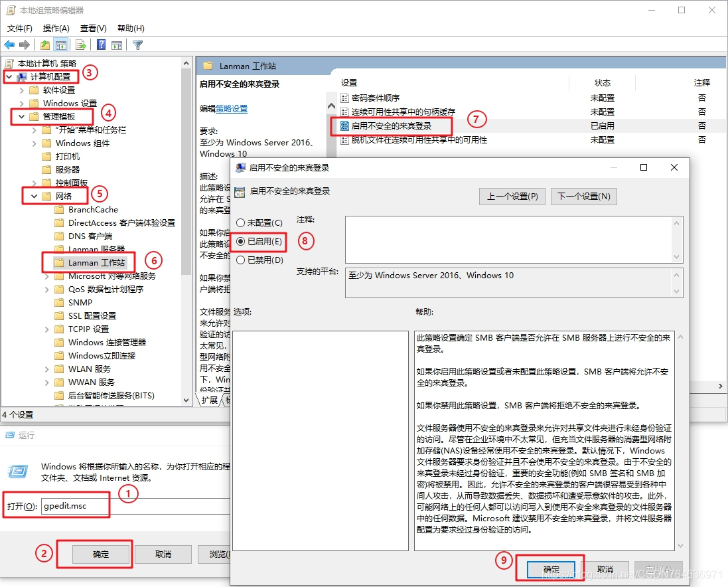This screenshot has height=587, width=728.
Task: Click the SSL 配置设置 folder icon
Action: pyautogui.click(x=59, y=316)
